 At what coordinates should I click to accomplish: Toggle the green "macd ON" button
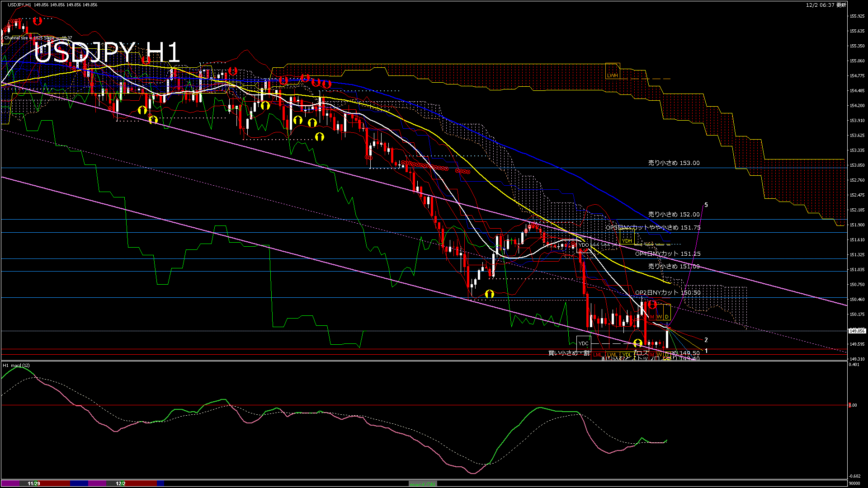[423, 484]
